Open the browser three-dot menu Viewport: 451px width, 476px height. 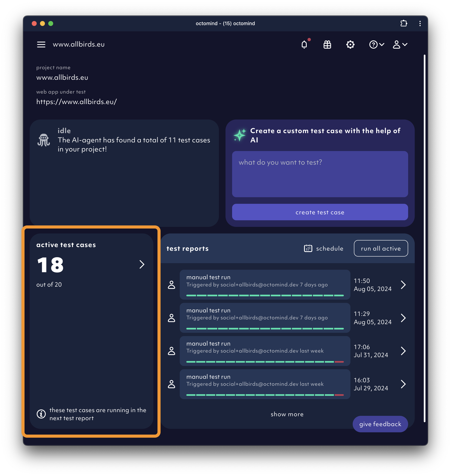(x=420, y=23)
